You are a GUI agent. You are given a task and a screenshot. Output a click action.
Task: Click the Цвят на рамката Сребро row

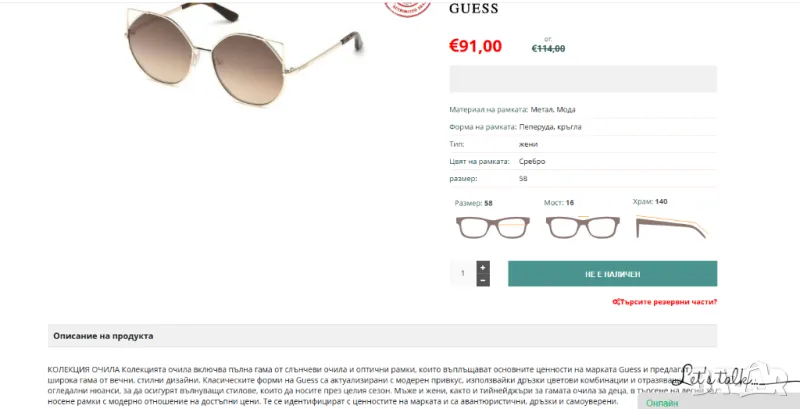click(x=583, y=162)
